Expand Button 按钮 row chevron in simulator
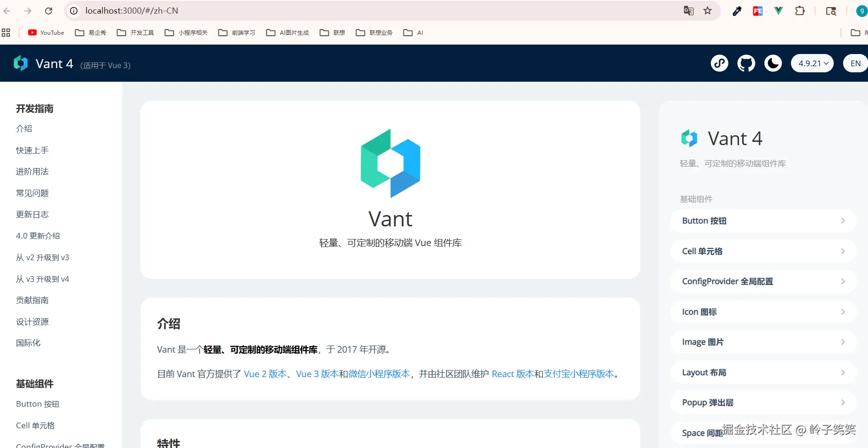Image resolution: width=868 pixels, height=448 pixels. pos(843,221)
